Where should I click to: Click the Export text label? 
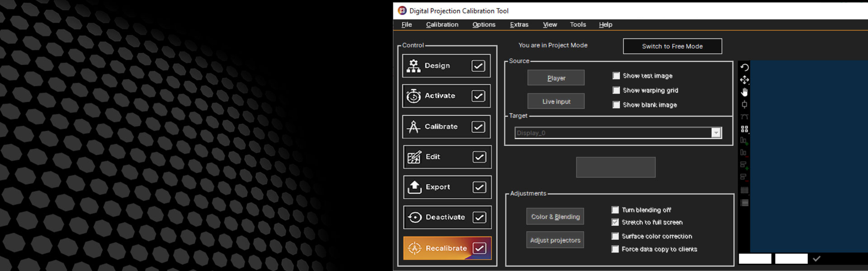pos(438,187)
